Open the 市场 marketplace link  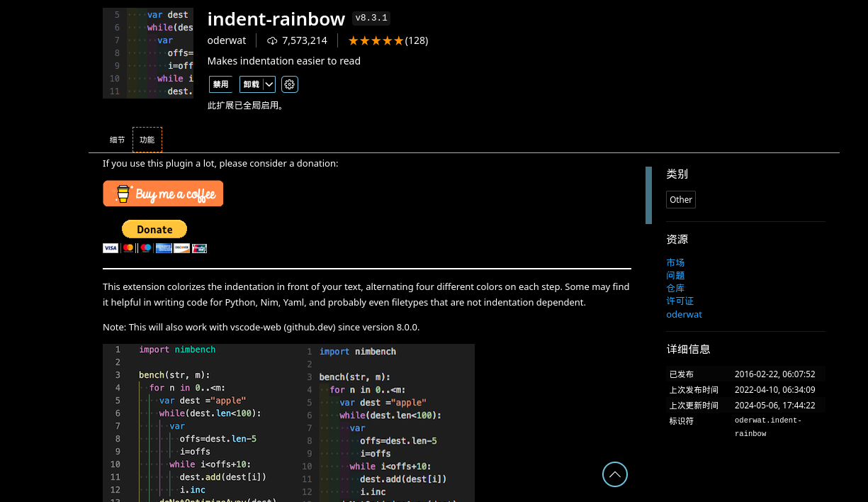675,262
